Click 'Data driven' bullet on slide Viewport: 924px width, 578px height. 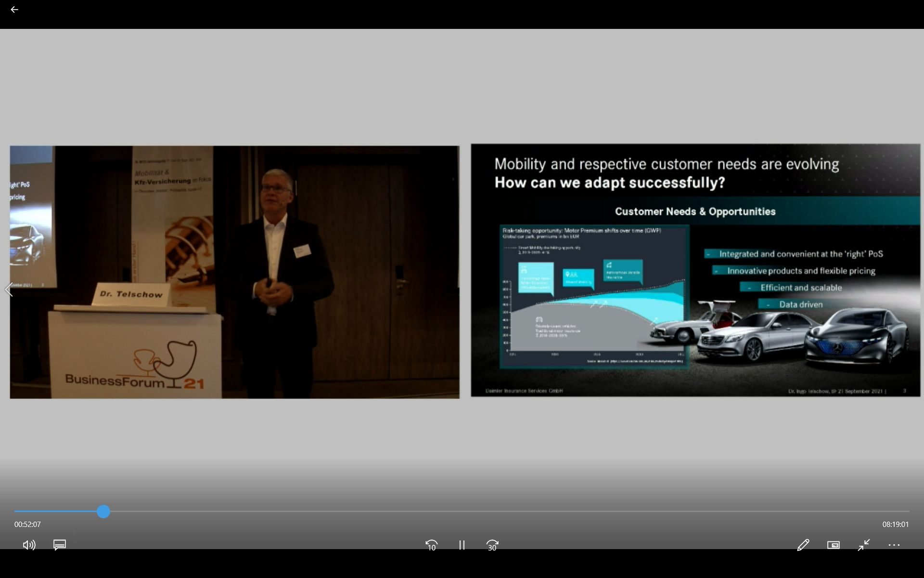tap(800, 304)
